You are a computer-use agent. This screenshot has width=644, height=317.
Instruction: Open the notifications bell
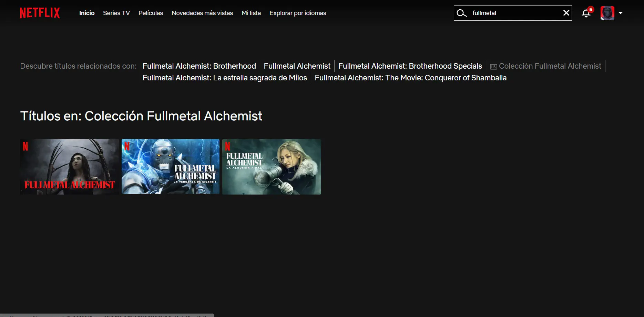tap(586, 13)
